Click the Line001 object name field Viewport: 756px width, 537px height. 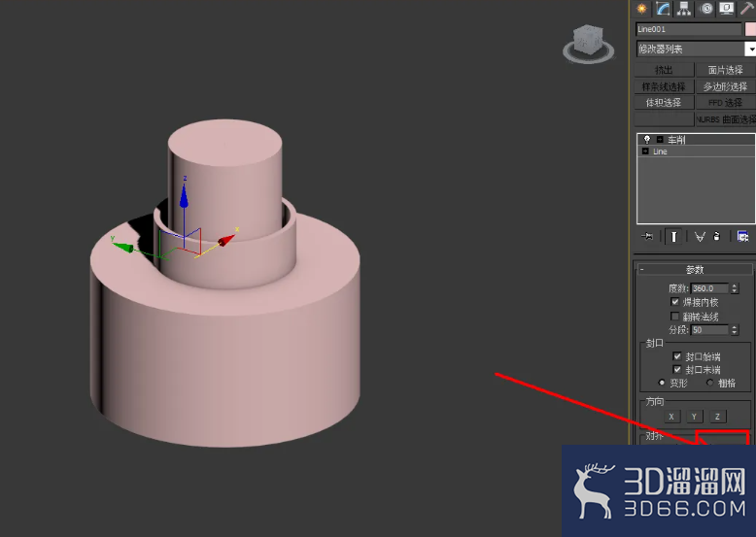tap(688, 29)
